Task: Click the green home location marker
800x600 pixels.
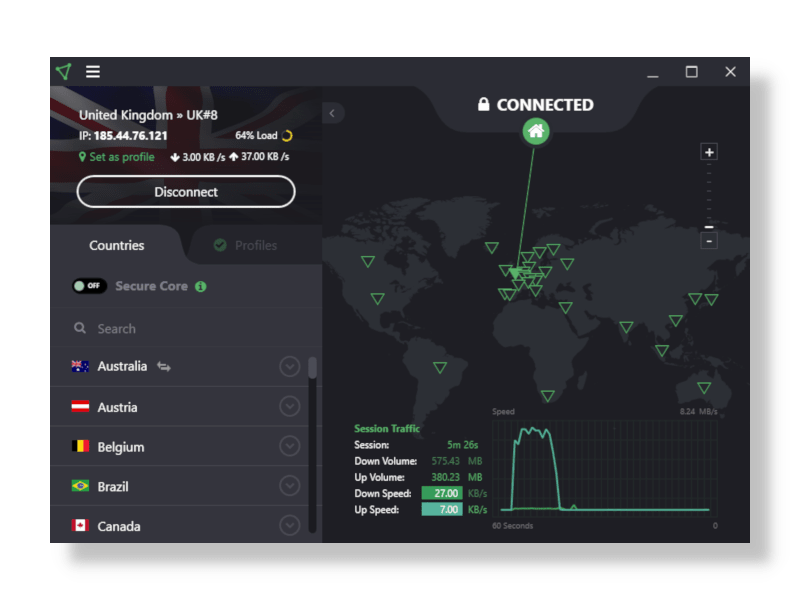Action: 536,131
